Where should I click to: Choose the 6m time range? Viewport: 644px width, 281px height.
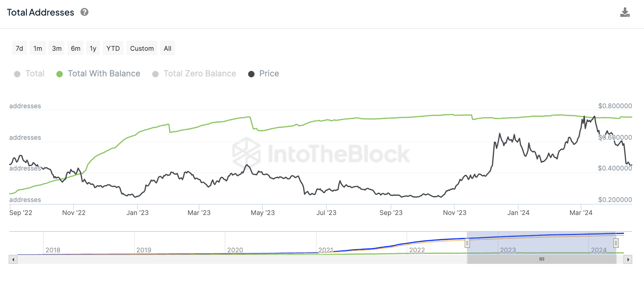click(76, 49)
